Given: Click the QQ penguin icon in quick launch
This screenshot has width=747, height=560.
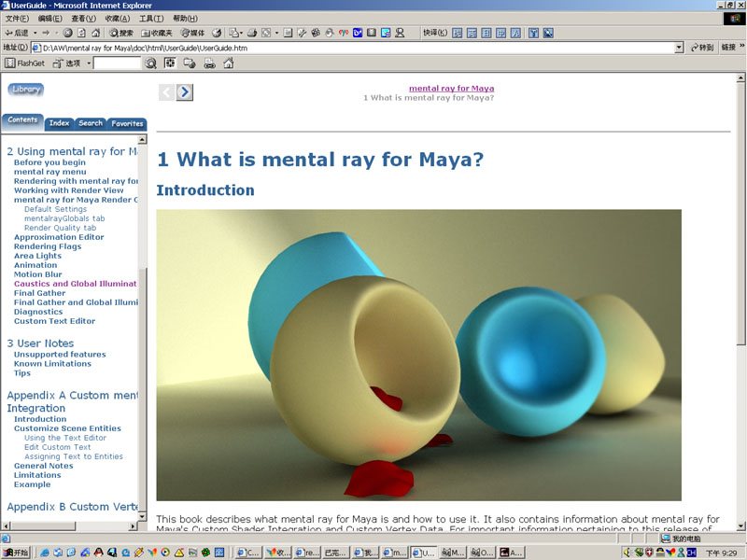Looking at the screenshot, I should pos(99,553).
